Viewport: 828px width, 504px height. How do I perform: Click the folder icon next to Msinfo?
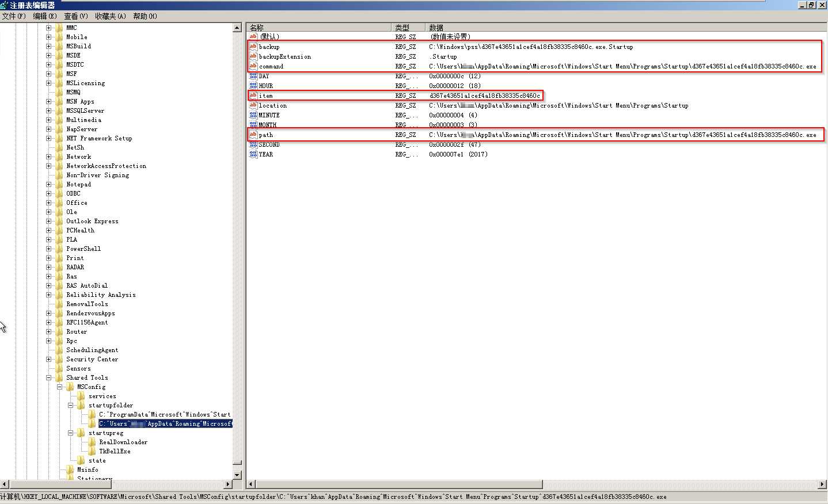coord(70,469)
